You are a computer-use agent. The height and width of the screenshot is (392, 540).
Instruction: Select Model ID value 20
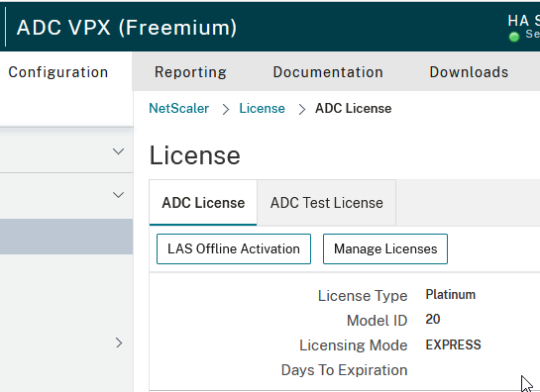pos(433,319)
